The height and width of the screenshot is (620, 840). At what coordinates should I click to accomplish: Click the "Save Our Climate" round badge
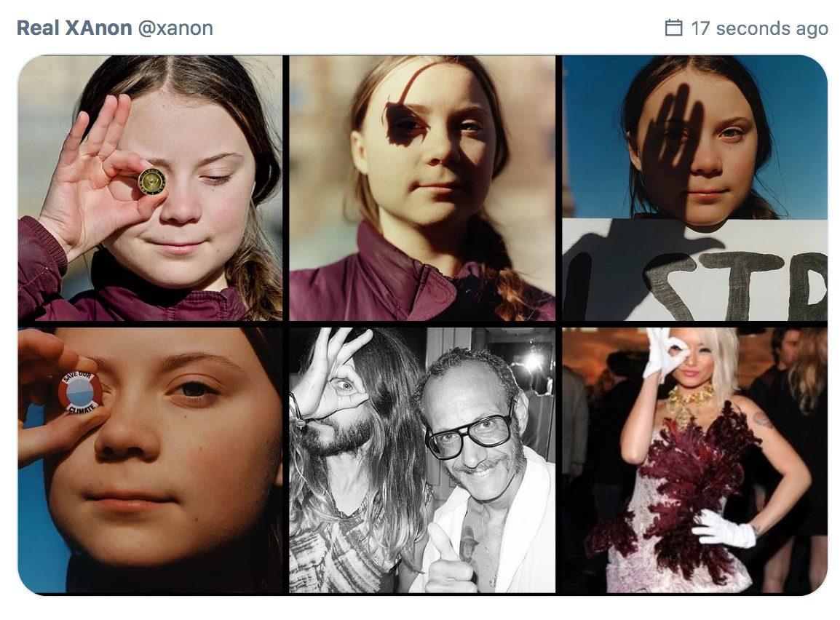coord(80,392)
